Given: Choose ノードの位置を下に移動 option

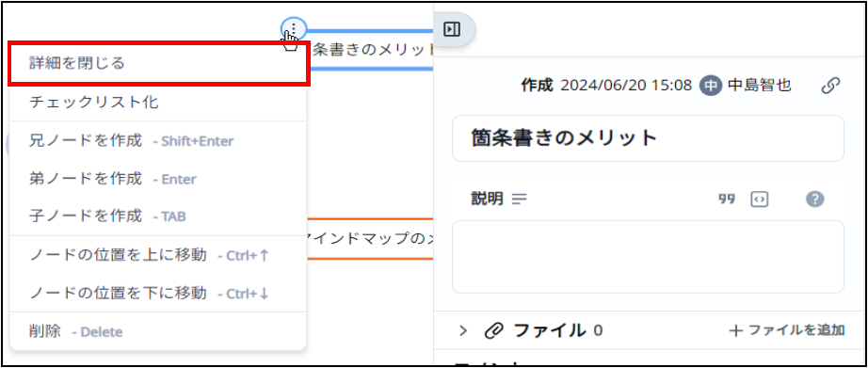Looking at the screenshot, I should click(x=158, y=292).
